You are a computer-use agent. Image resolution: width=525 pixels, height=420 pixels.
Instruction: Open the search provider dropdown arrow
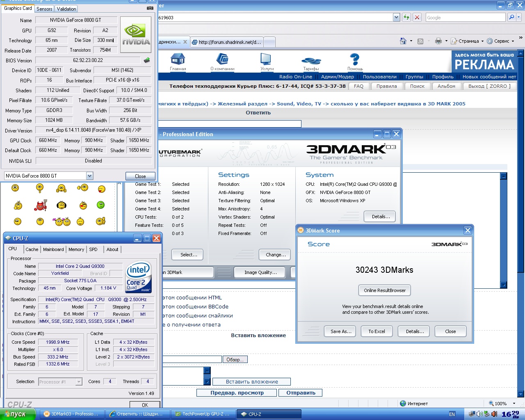519,17
